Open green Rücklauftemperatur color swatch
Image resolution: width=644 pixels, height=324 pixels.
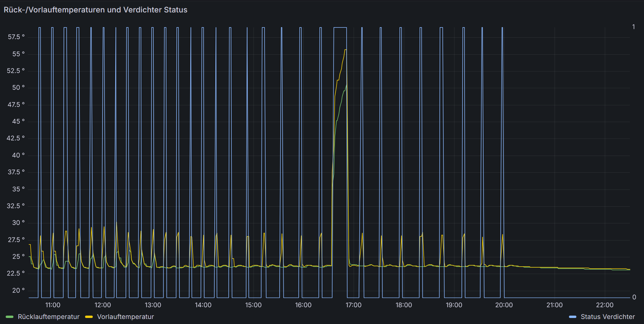[x=10, y=317]
